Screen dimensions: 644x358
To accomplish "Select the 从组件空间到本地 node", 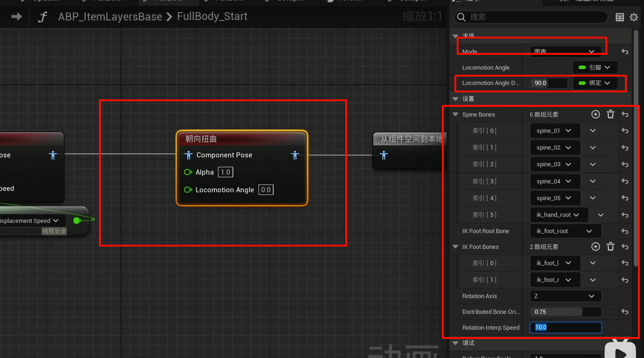I will pos(410,150).
